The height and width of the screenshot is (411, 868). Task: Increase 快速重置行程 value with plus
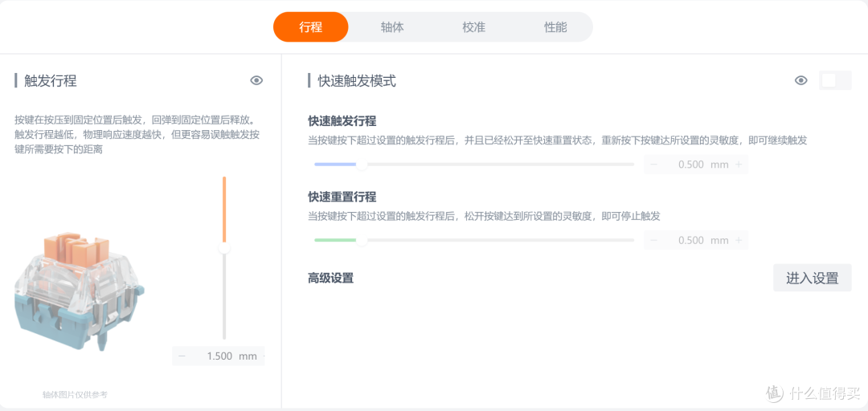pos(739,240)
